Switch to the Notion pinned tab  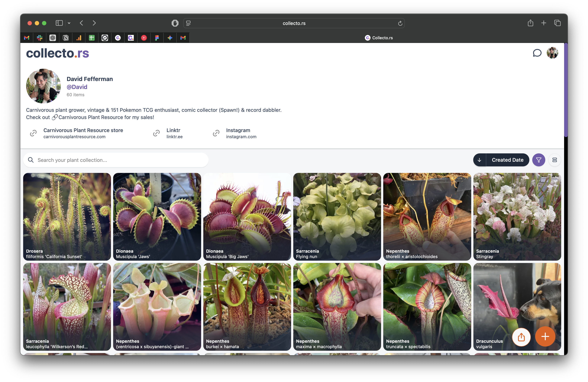click(66, 38)
